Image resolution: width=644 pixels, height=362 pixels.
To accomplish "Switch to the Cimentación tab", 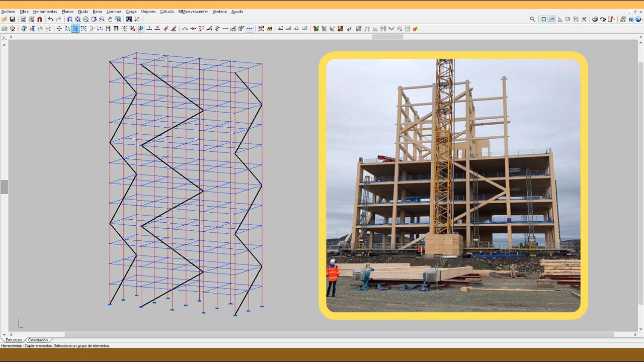I will pos(38,340).
